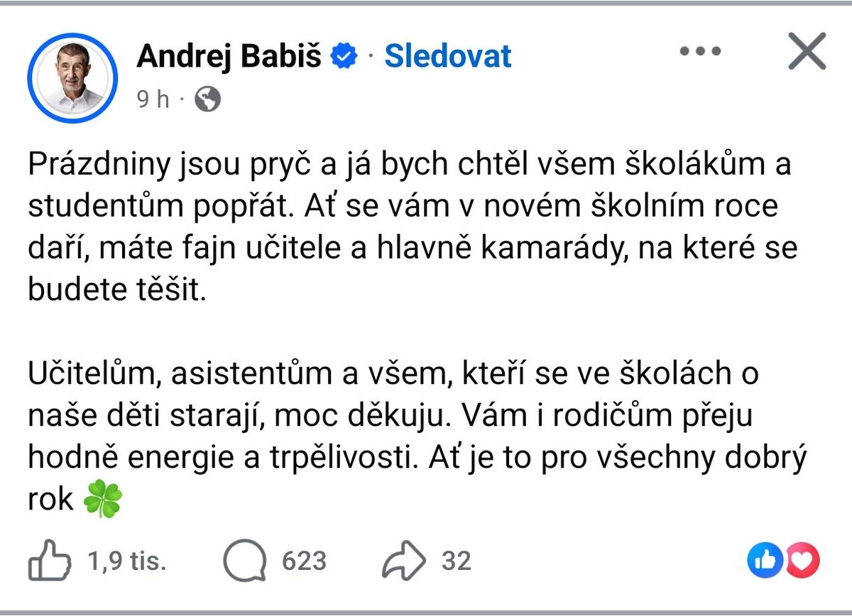Screen dimensions: 852x616
Task: Like the post with thumbs-up icon
Action: tap(50, 561)
